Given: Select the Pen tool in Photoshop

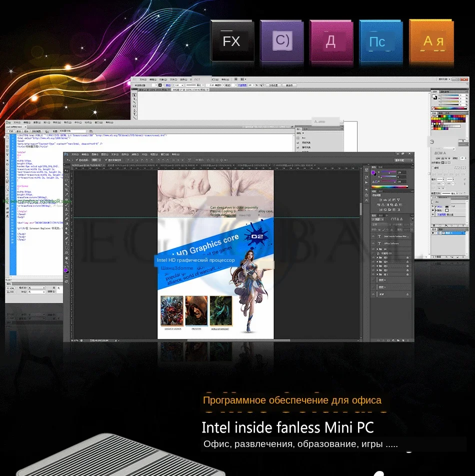Looking at the screenshot, I should [66, 238].
